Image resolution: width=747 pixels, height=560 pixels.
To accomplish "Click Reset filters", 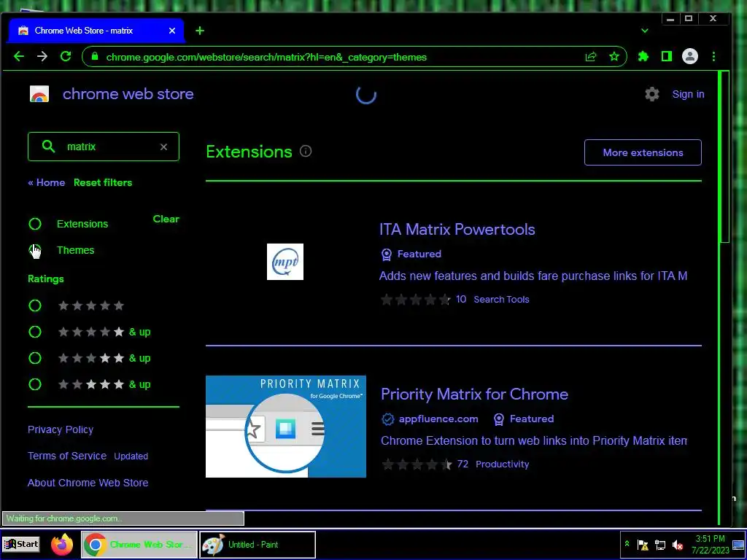I will [x=103, y=182].
